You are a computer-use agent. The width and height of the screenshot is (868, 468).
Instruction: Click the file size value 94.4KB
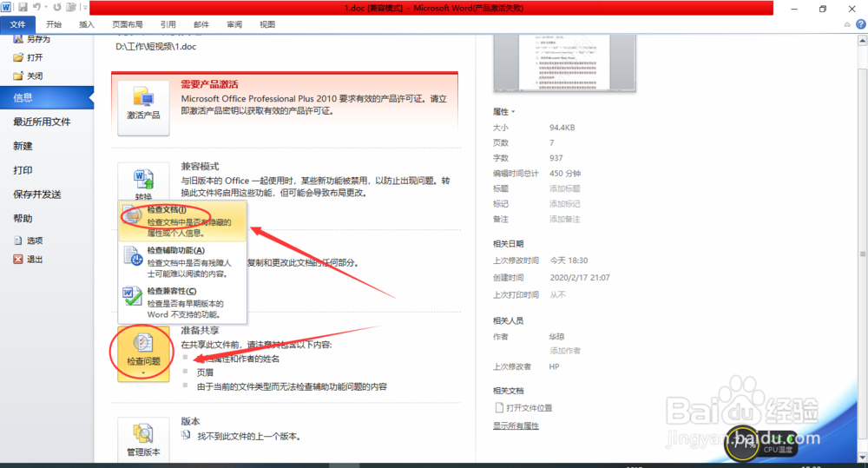point(562,128)
